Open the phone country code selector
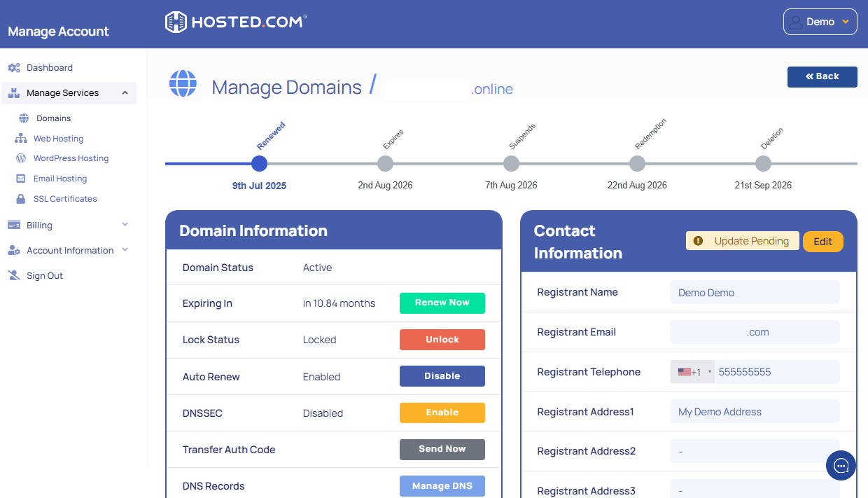The height and width of the screenshot is (498, 868). tap(692, 371)
